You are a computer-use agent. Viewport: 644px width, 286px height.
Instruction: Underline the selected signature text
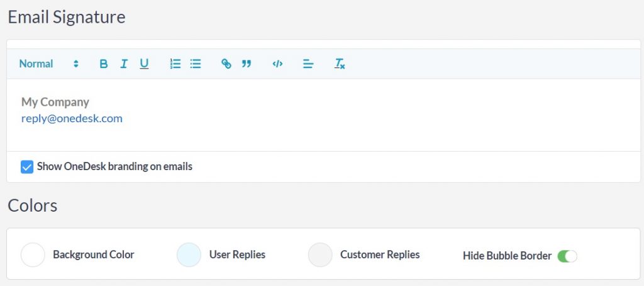(x=144, y=64)
